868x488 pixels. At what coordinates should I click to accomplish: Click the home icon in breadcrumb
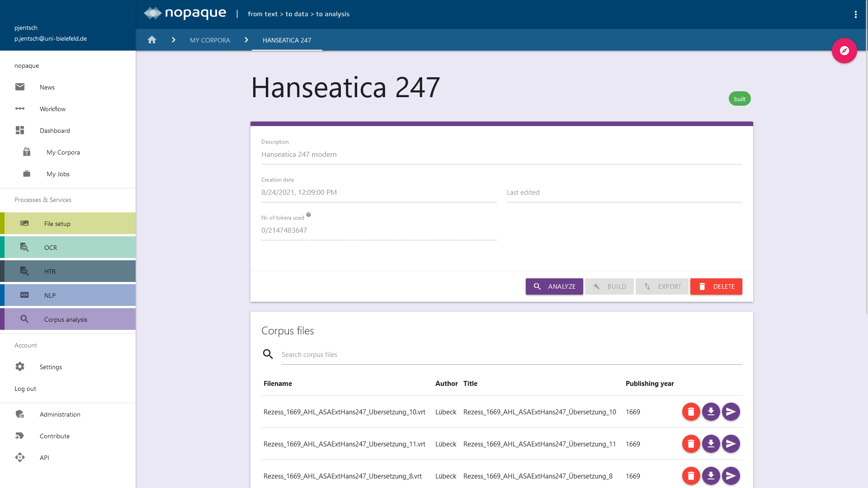point(152,40)
